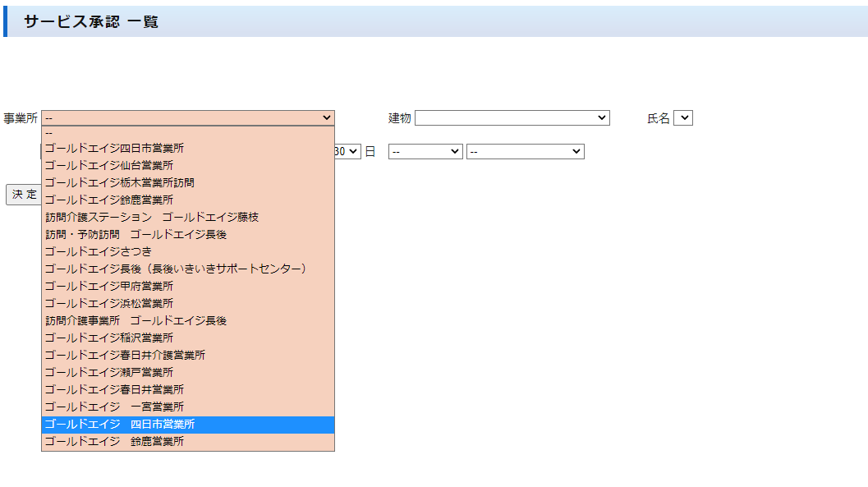Click the 決定 button
Viewport: 868px width, 487px height.
pyautogui.click(x=24, y=195)
